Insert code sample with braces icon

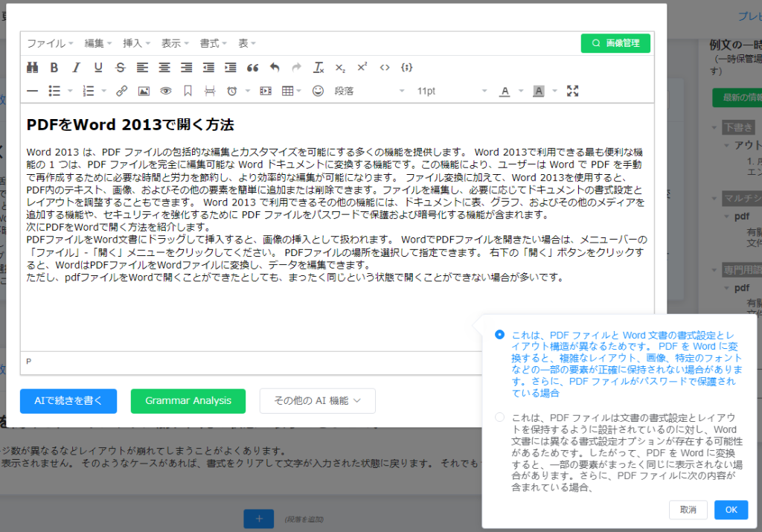(x=407, y=68)
